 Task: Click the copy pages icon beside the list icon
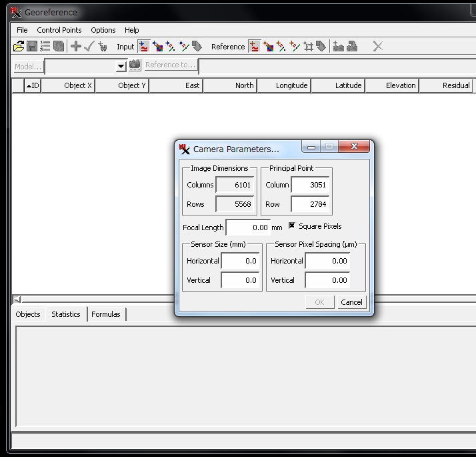(x=59, y=47)
